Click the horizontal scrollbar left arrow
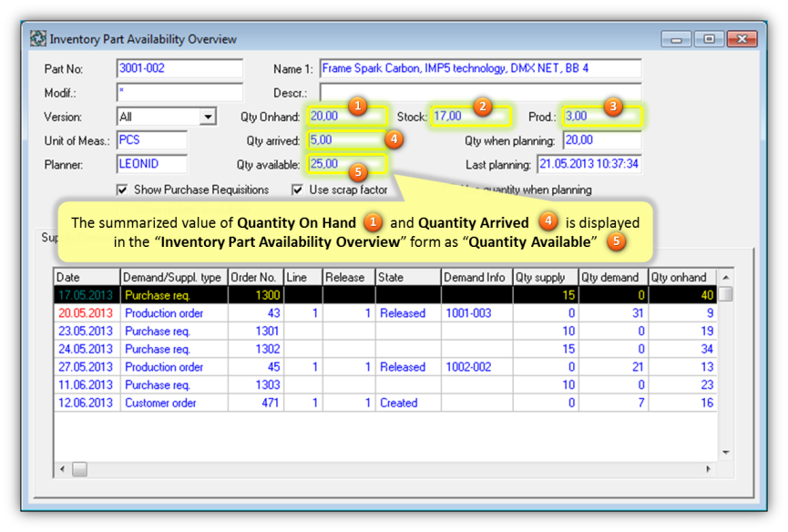 tap(62, 469)
